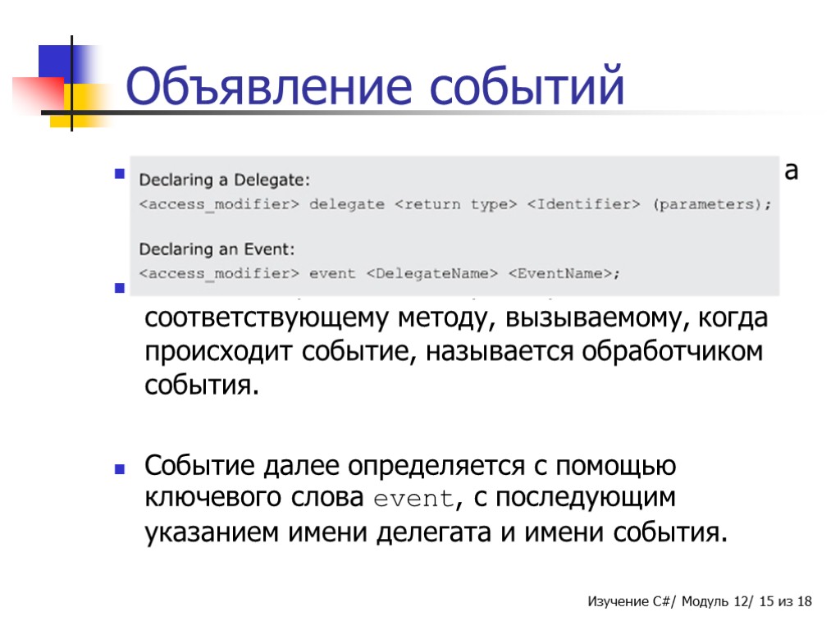Image resolution: width=840 pixels, height=630 pixels.
Task: Select the 'Declaring an Event:' heading
Action: 217,249
